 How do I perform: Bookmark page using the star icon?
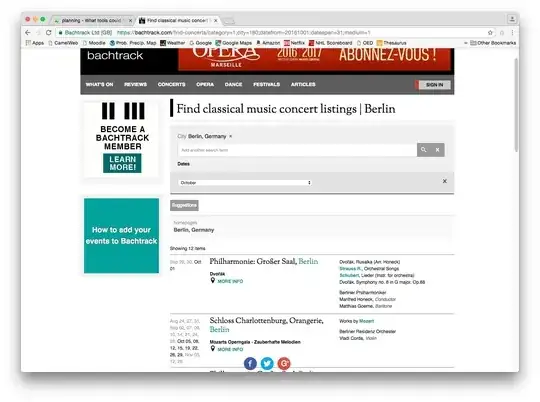[x=490, y=33]
